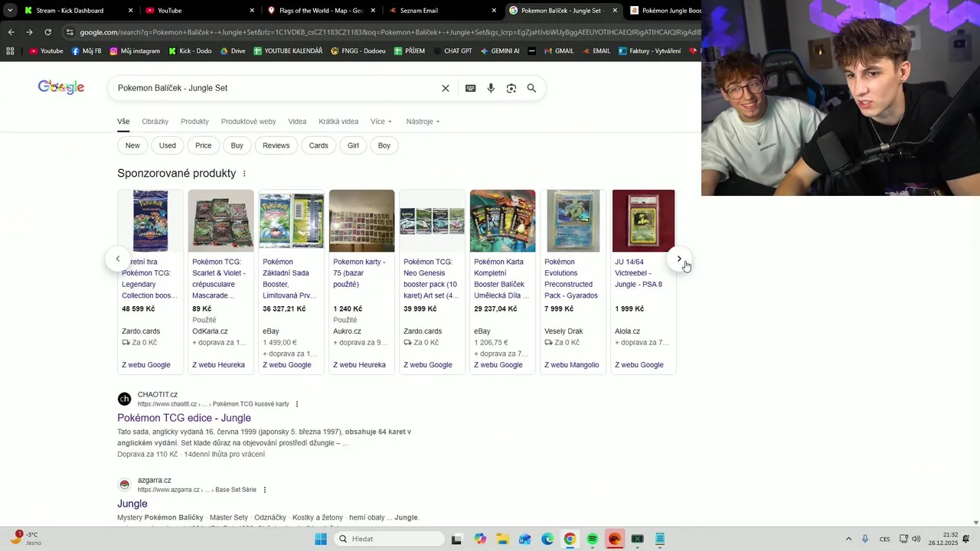
Task: Go to Google homepage via the logo
Action: click(x=61, y=87)
